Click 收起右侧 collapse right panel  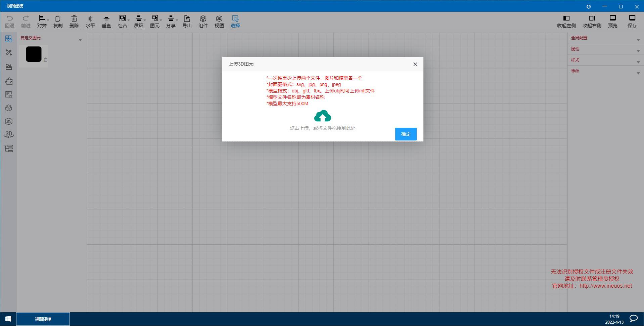point(592,21)
